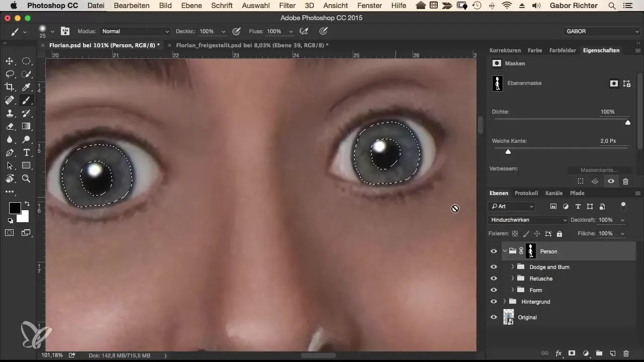This screenshot has height=362, width=644.
Task: Toggle lock transparent pixels
Action: [x=515, y=234]
